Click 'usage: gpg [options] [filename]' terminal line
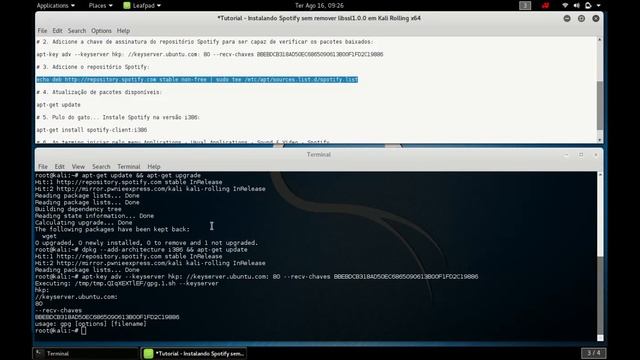This screenshot has width=640, height=360. pyautogui.click(x=91, y=324)
